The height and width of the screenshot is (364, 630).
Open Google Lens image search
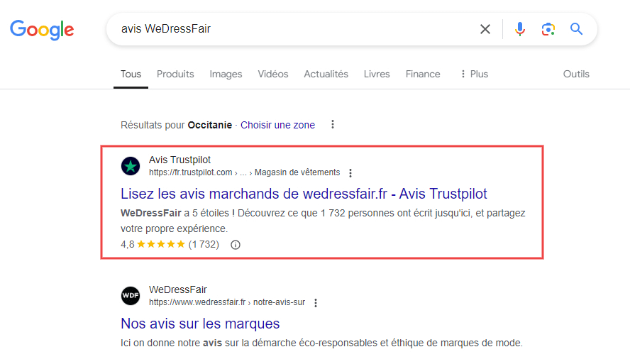click(548, 29)
